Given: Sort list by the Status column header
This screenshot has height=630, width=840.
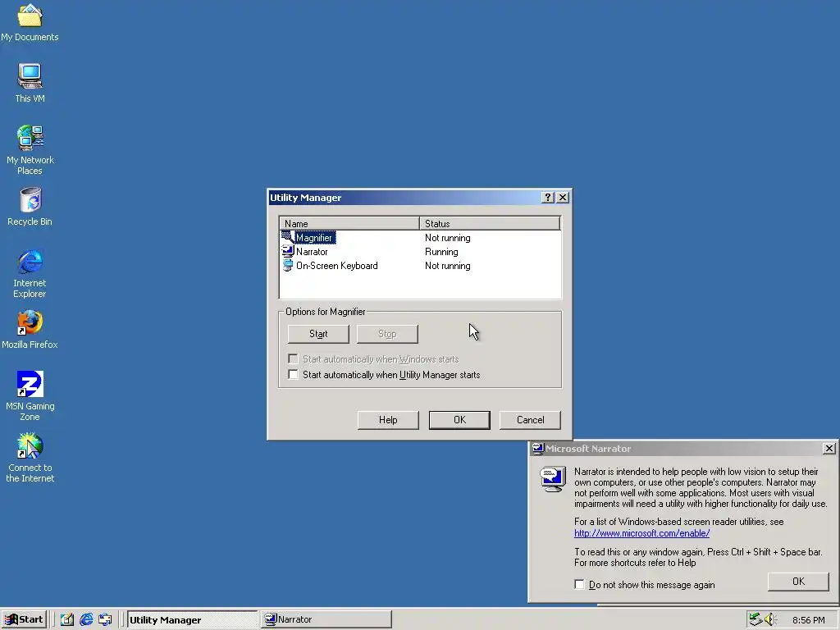Looking at the screenshot, I should point(490,223).
